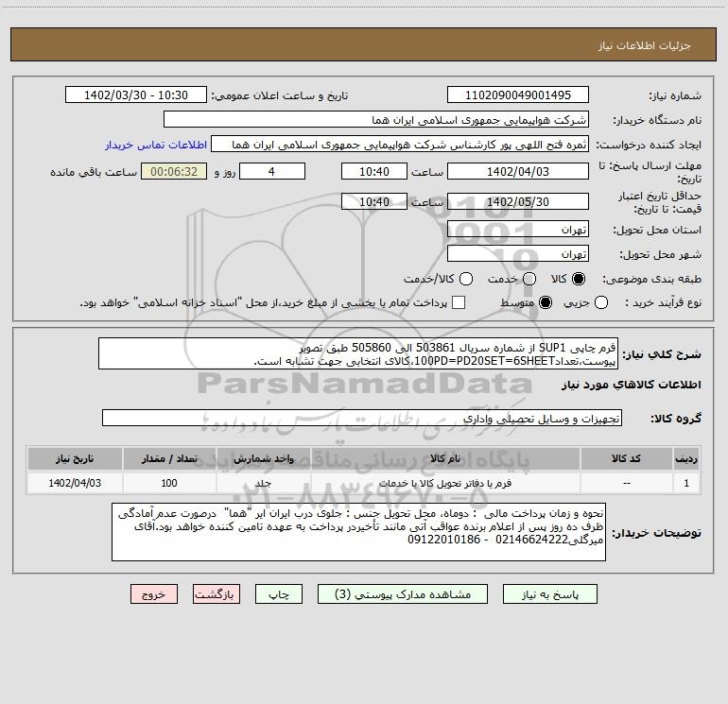Click the delivery province field تهران
This screenshot has height=704, width=728.
pos(518,230)
